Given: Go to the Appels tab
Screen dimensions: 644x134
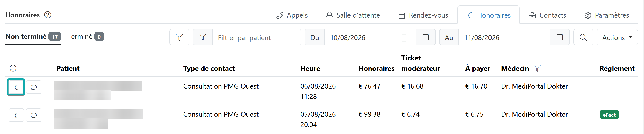Looking at the screenshot, I should pyautogui.click(x=292, y=15).
